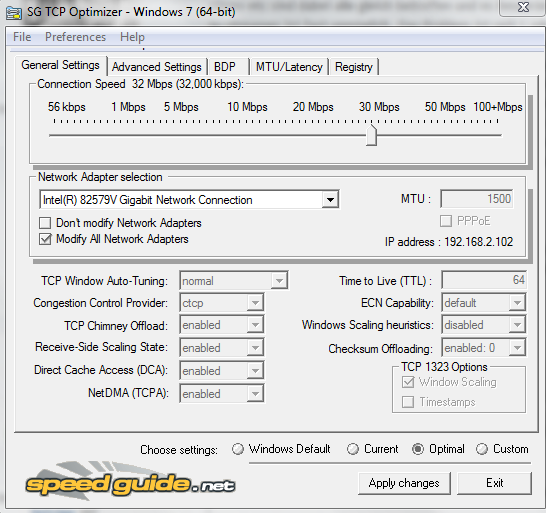Click the Time to Live (TTL) field

point(484,280)
